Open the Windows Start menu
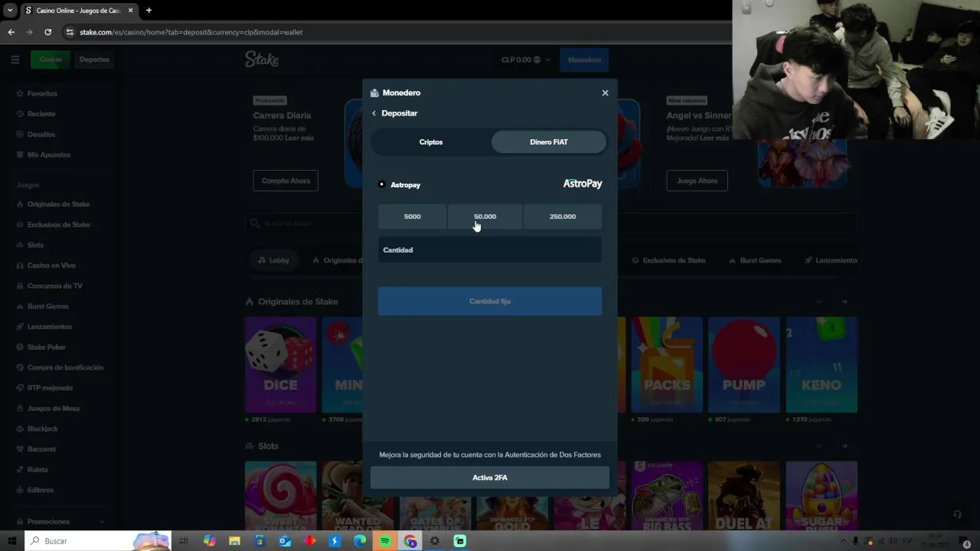 click(x=12, y=541)
